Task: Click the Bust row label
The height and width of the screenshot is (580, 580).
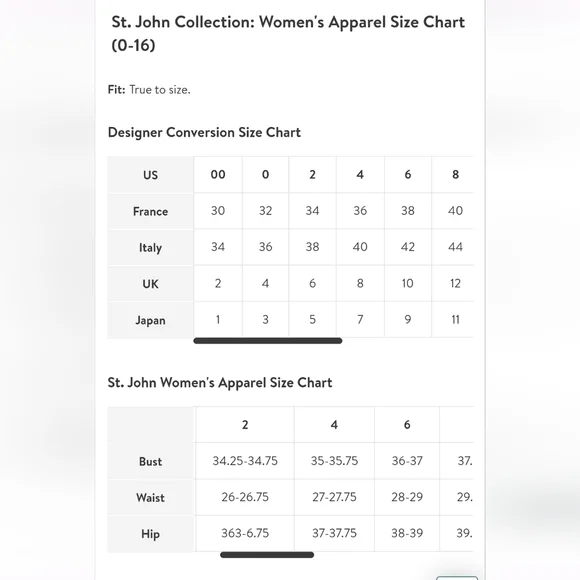Action: point(150,461)
